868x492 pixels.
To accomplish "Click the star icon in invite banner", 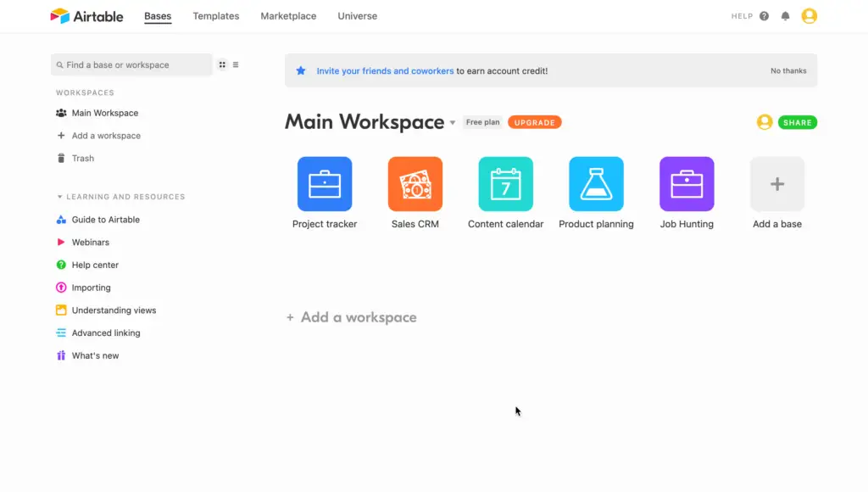I will coord(301,70).
